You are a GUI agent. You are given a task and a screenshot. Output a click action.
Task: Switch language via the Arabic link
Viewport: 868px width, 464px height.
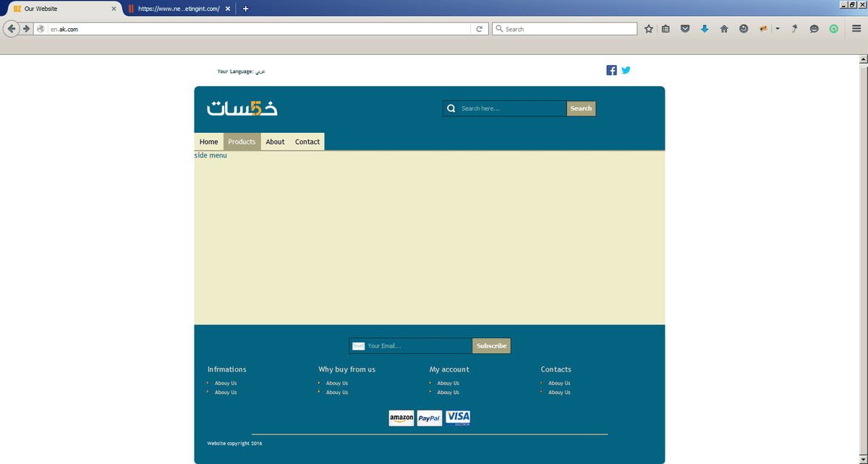pyautogui.click(x=260, y=72)
